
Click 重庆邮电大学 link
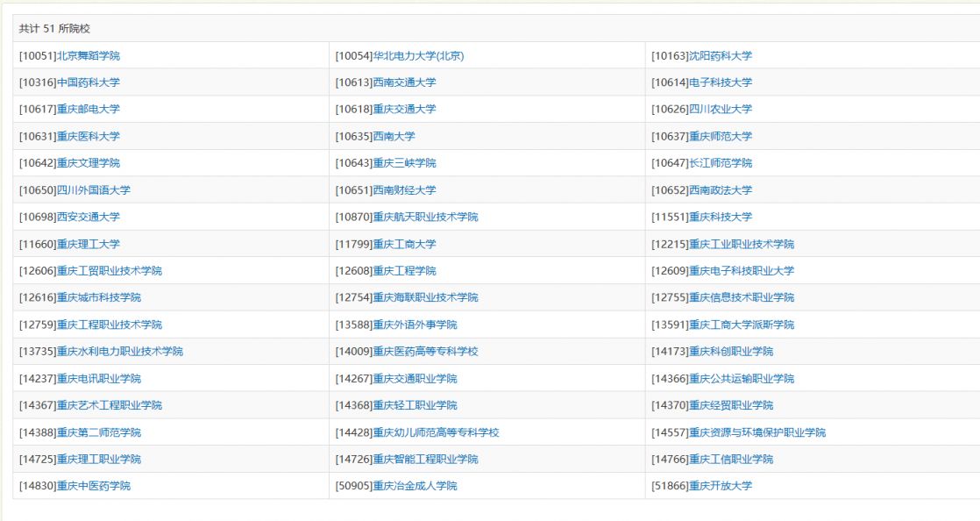click(x=89, y=109)
